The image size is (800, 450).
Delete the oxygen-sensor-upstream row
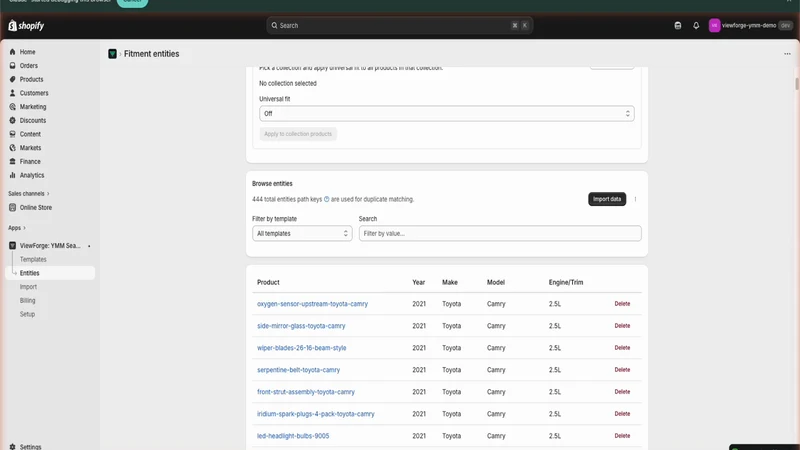tap(622, 304)
